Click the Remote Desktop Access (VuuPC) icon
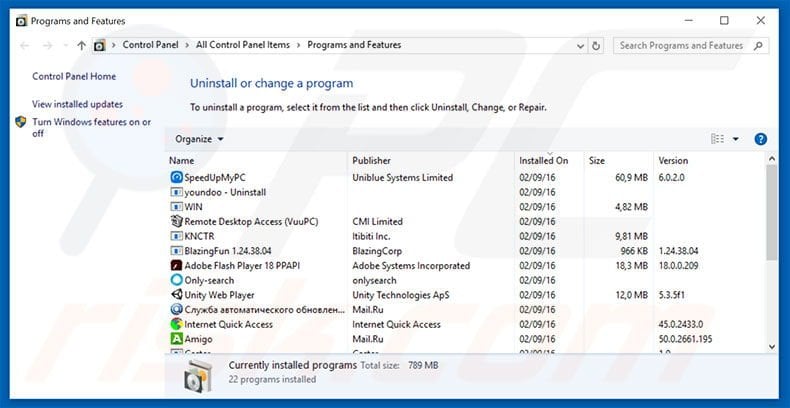790x408 pixels. coord(176,221)
